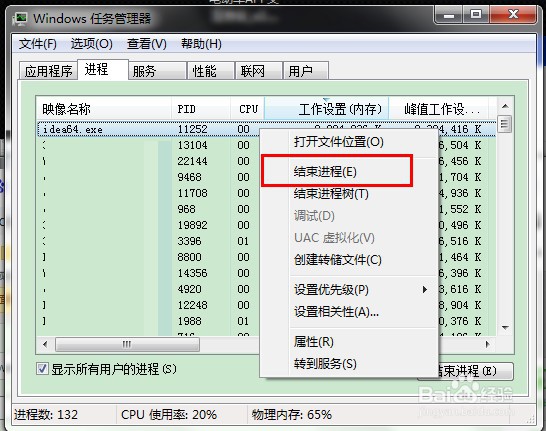Select the 进程 tab
This screenshot has width=546, height=431.
103,70
